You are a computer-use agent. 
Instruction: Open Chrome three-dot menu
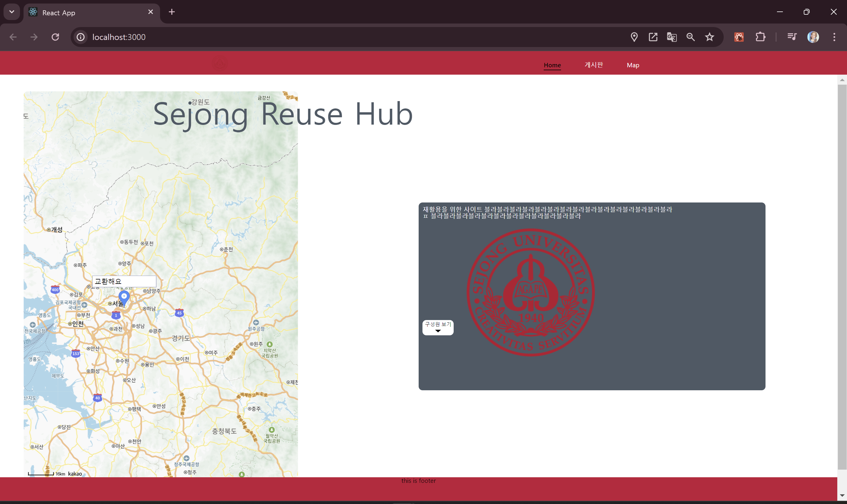pos(834,37)
